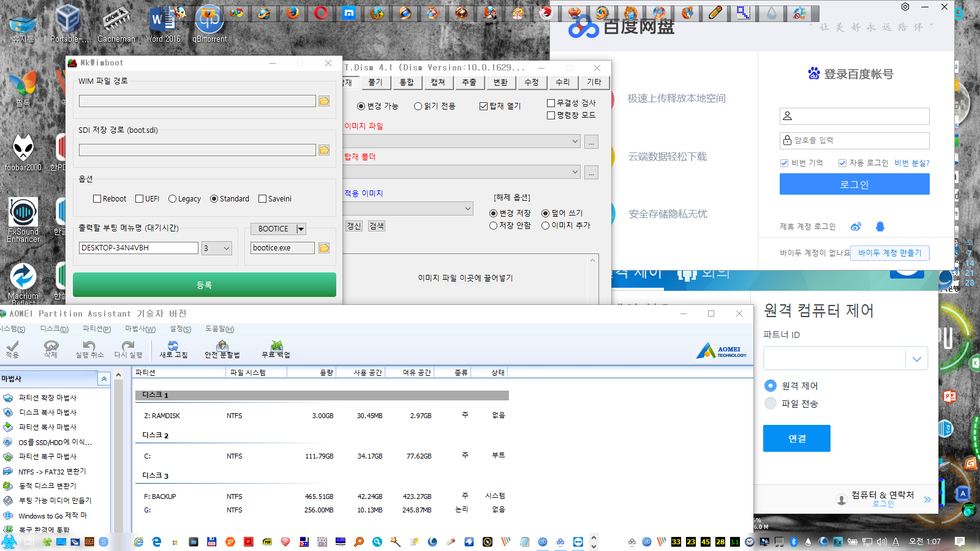The image size is (980, 551).
Task: Toggle the Saveini checkbox
Action: tap(262, 199)
